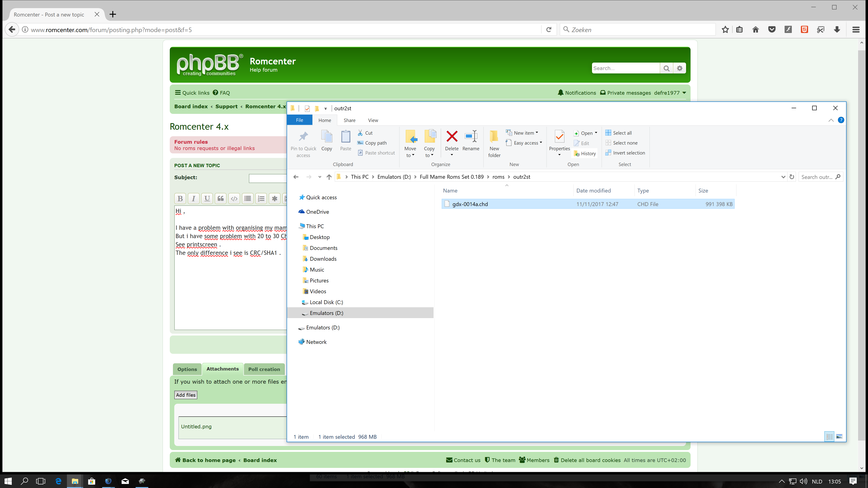The image size is (868, 488).
Task: Open the forum FAQ link
Action: tap(221, 93)
